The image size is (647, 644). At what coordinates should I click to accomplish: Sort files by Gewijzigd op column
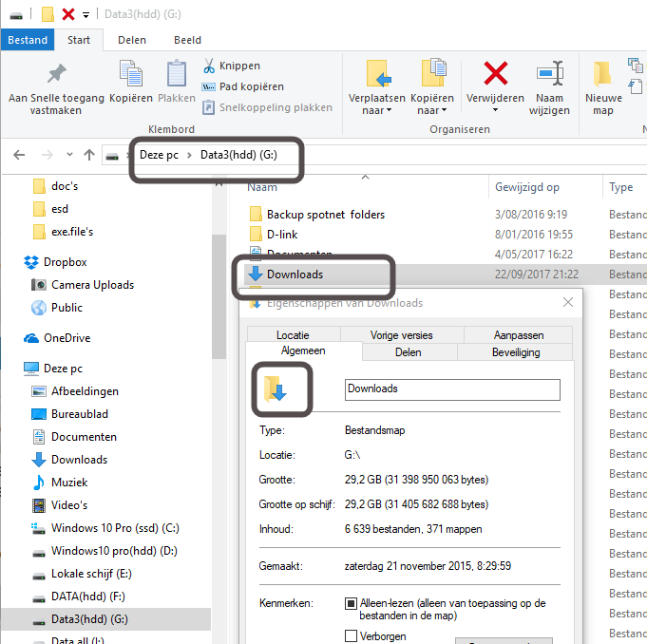tap(527, 187)
